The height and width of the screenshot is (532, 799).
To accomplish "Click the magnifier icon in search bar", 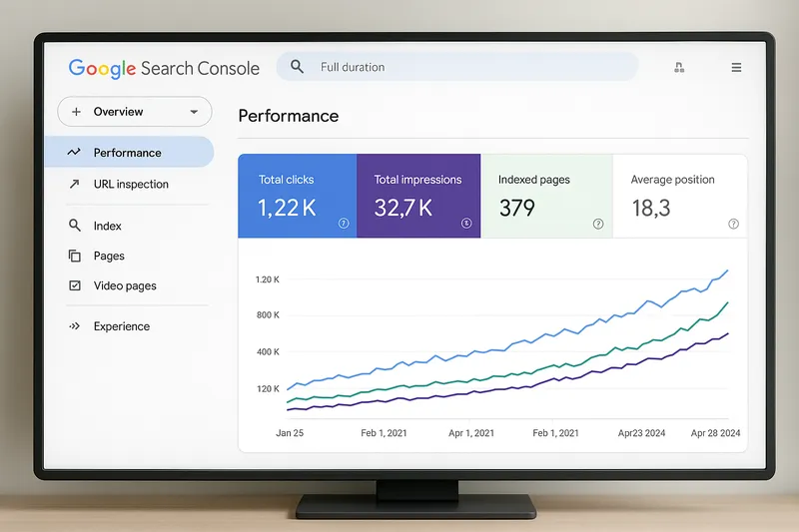I will [297, 67].
